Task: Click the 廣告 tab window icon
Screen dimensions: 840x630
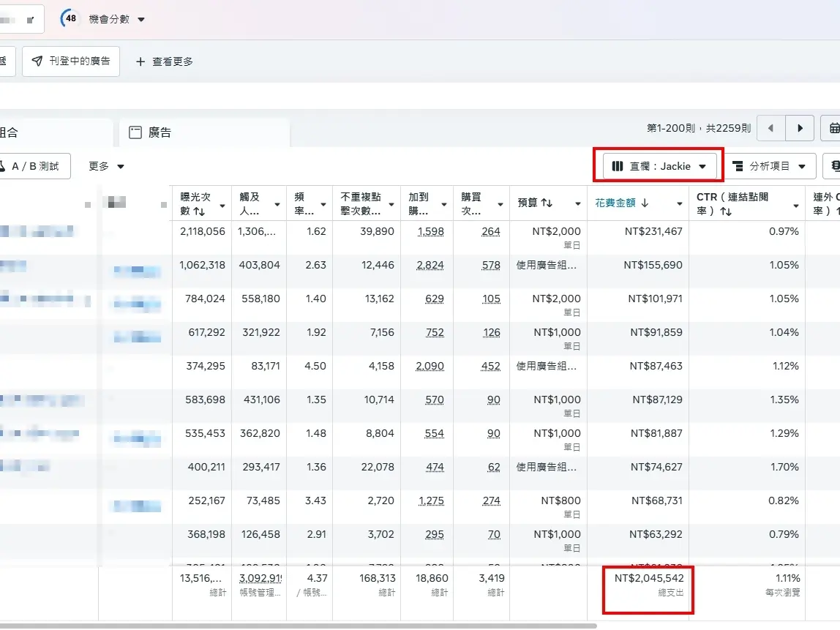Action: (x=136, y=131)
